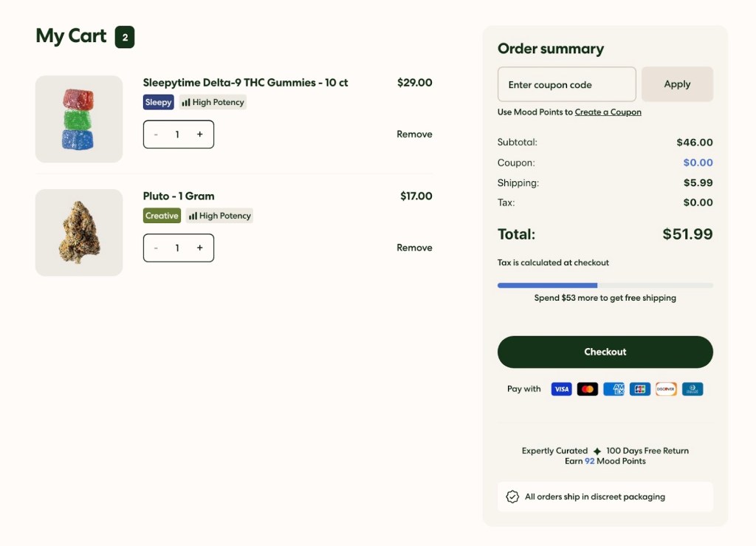This screenshot has height=546, width=756.
Task: Click the JCB card icon
Action: pos(640,389)
